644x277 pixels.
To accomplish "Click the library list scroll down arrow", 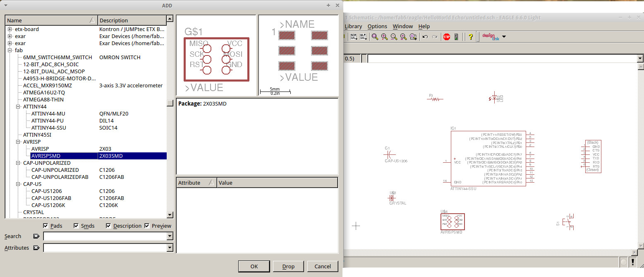I will pos(170,215).
